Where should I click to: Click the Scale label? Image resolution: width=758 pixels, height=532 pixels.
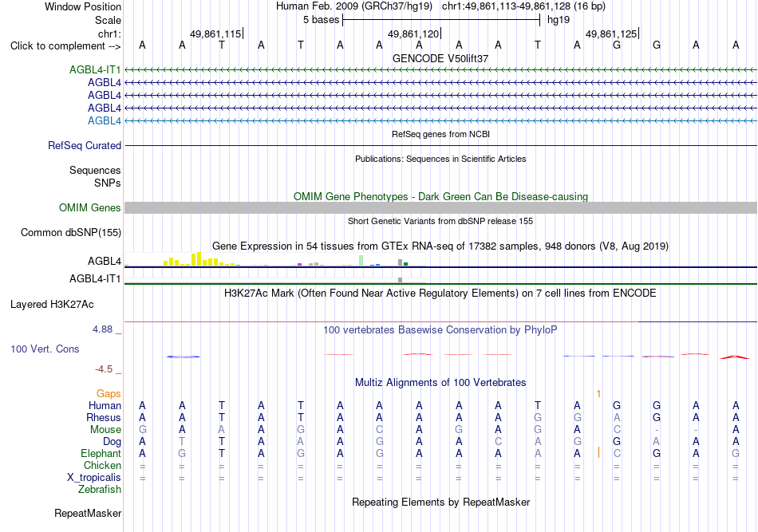pos(108,20)
